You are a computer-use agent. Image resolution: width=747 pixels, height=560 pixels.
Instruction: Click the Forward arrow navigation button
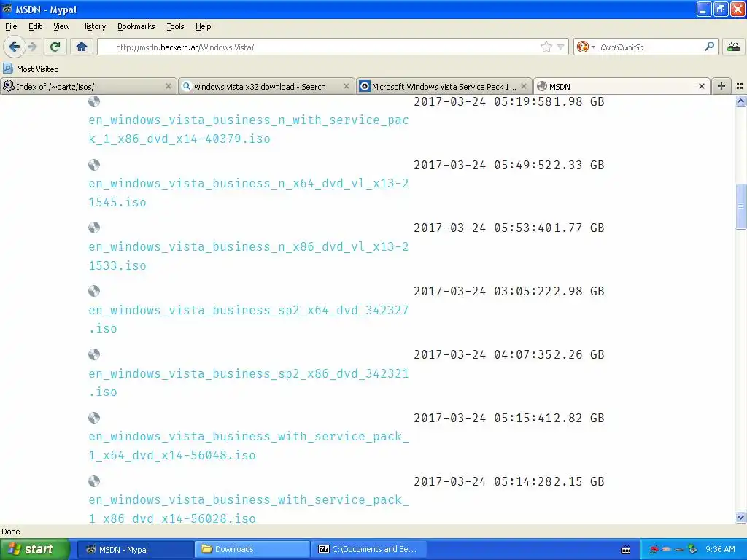click(32, 47)
